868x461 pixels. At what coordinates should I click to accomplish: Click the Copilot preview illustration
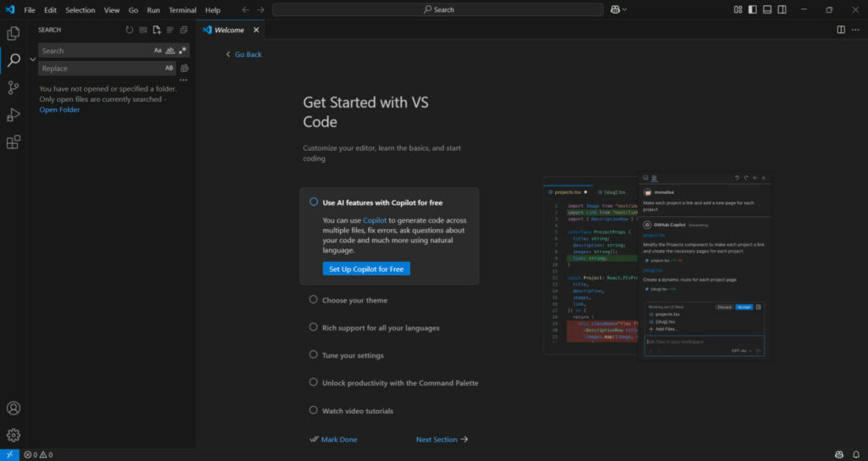point(657,265)
